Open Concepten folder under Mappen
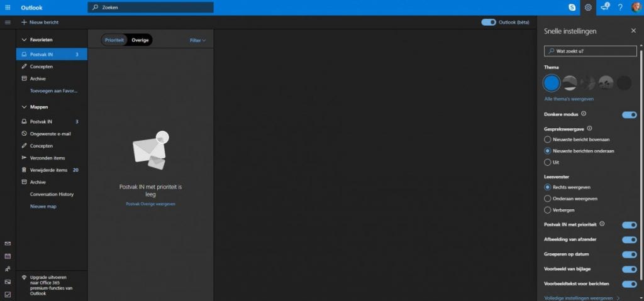The width and height of the screenshot is (644, 301). pyautogui.click(x=52, y=146)
